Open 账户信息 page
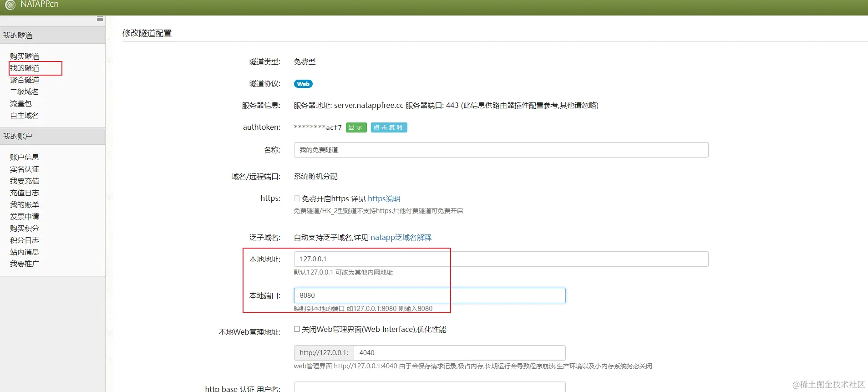The width and height of the screenshot is (868, 392). point(25,157)
